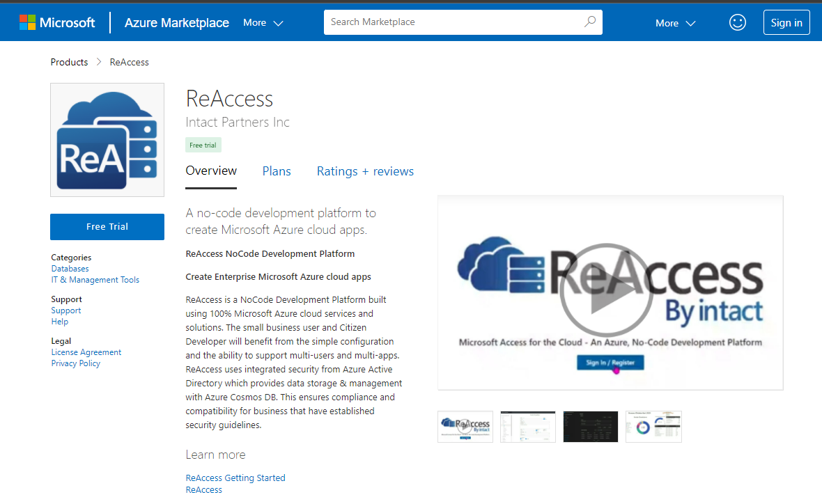This screenshot has width=822, height=504.
Task: Open the Ratings + reviews tab
Action: tap(365, 171)
